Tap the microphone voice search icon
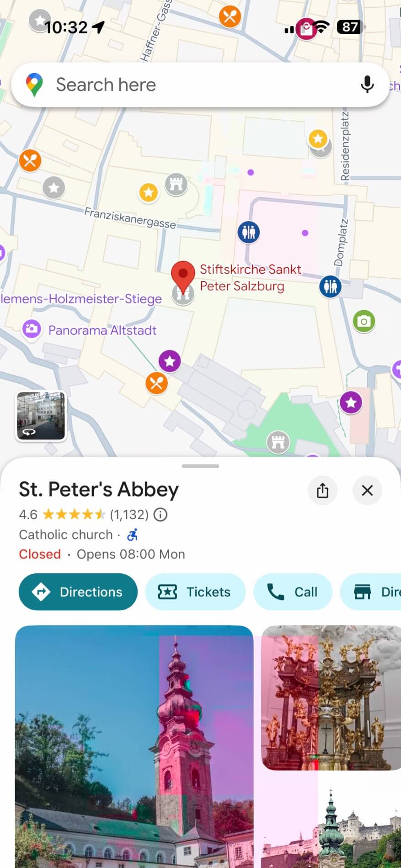Screen dimensions: 401x868 tap(367, 85)
